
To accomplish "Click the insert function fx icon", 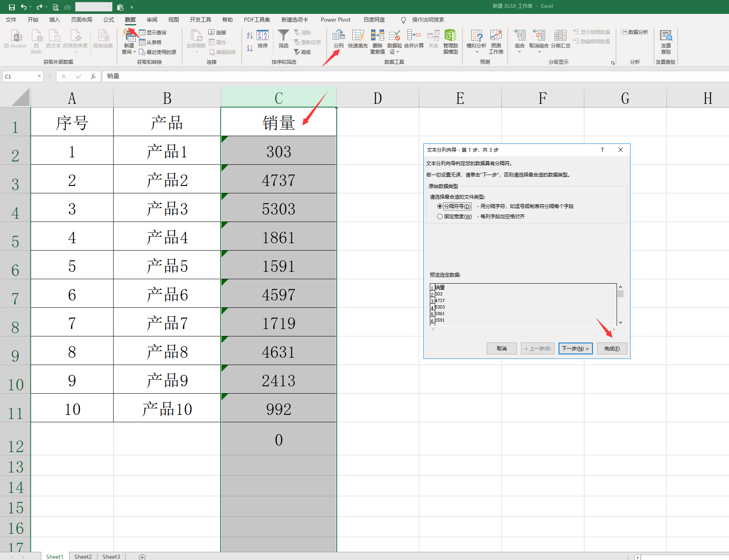I will 93,76.
